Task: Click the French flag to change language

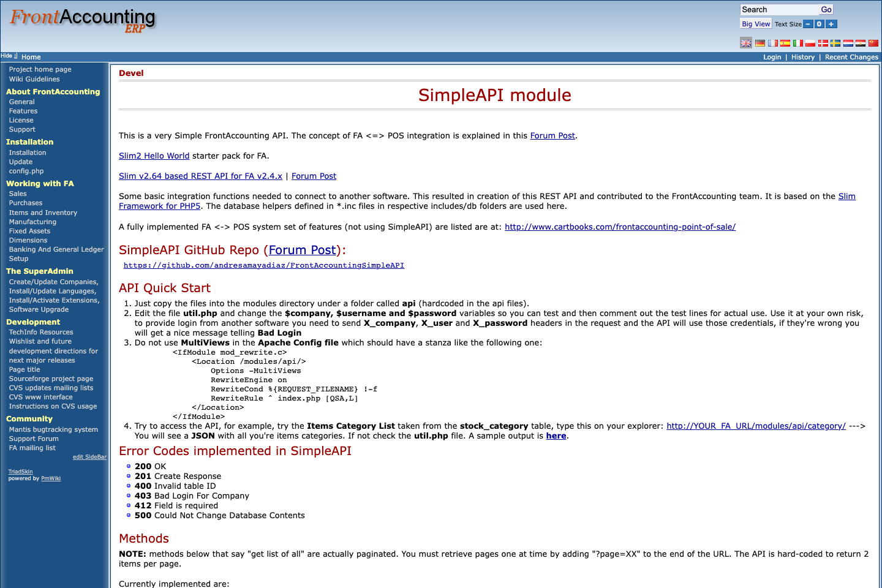Action: (x=772, y=43)
